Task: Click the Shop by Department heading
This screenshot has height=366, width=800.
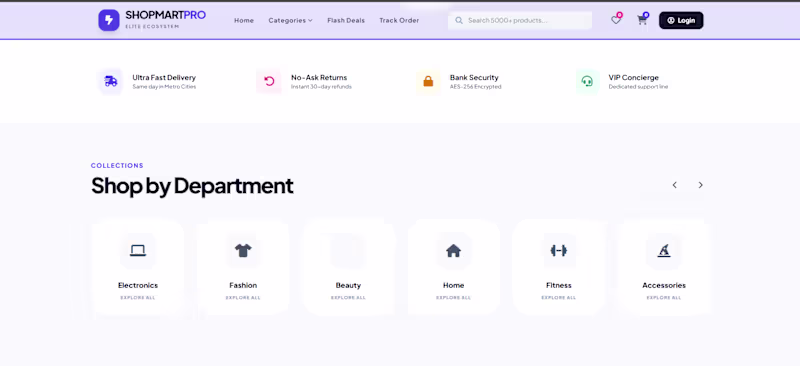Action: 192,186
